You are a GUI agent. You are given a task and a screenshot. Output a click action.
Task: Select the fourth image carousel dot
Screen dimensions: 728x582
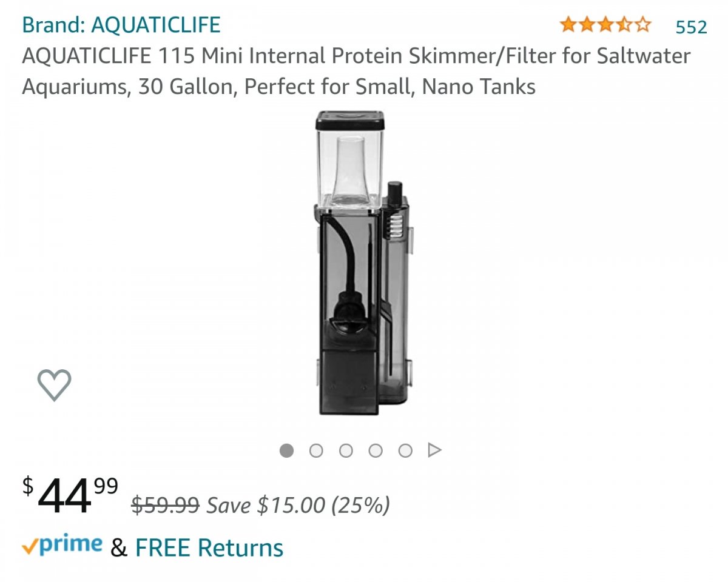376,450
